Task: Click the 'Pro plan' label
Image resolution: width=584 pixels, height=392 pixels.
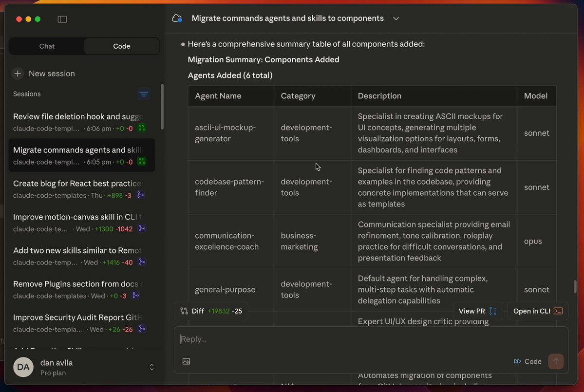Action: point(53,373)
